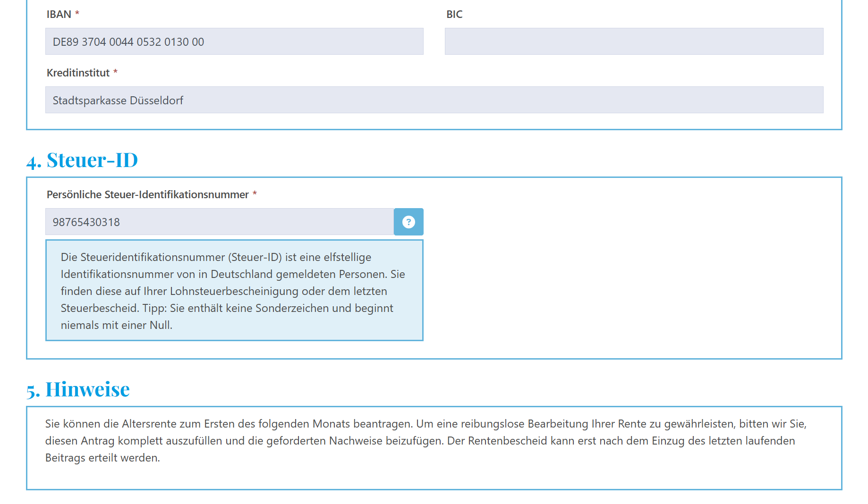868x504 pixels.
Task: Click the 'Kreditinstitut' label
Action: point(78,73)
